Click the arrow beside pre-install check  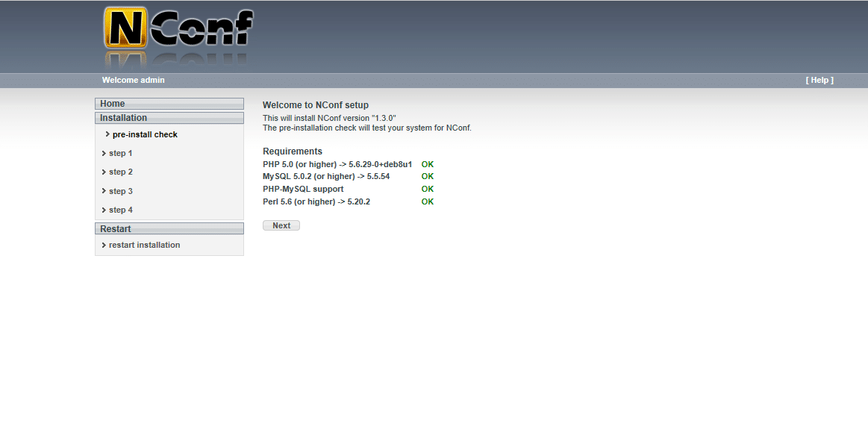(x=107, y=134)
